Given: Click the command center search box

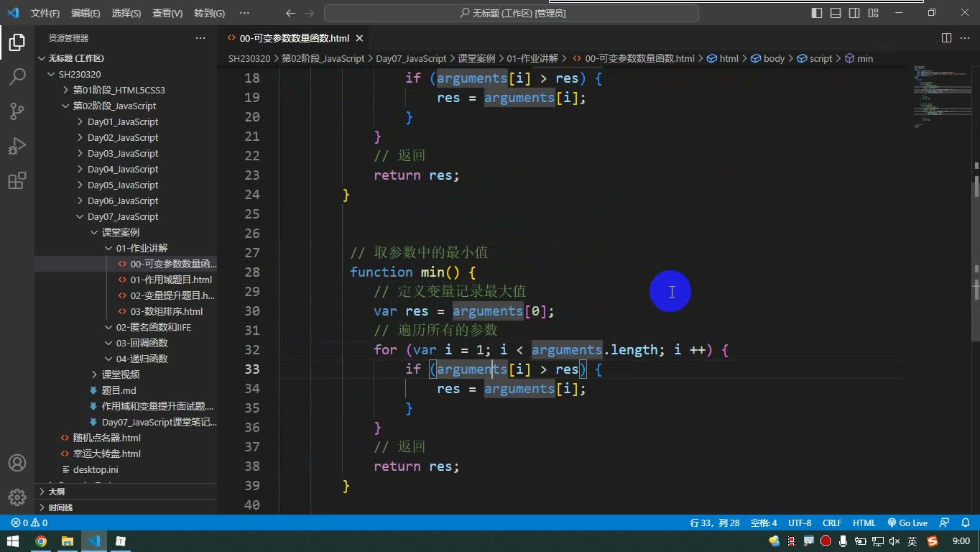Looking at the screenshot, I should click(512, 13).
